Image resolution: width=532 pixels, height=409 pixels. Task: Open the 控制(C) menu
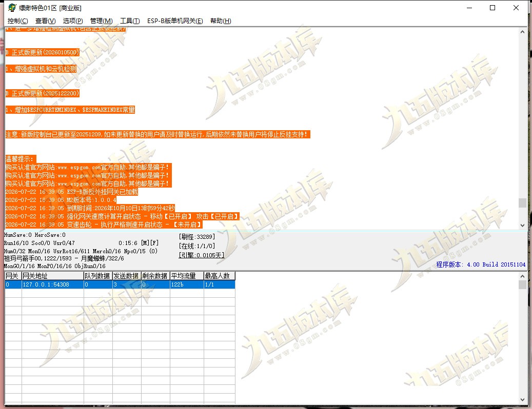tap(17, 21)
